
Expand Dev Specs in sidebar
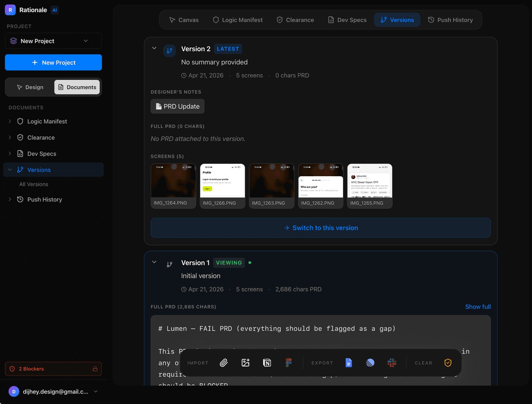tap(10, 154)
